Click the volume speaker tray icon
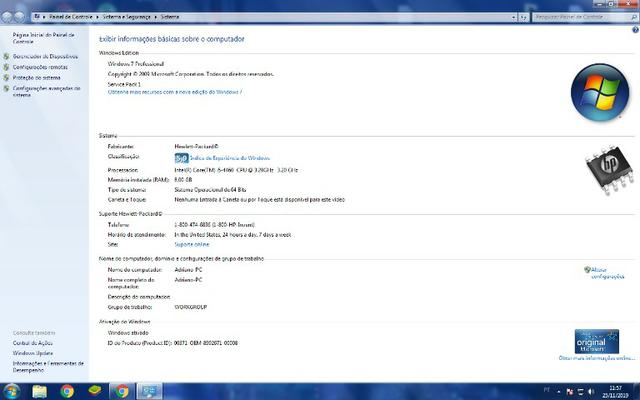640x400 pixels. pos(591,392)
